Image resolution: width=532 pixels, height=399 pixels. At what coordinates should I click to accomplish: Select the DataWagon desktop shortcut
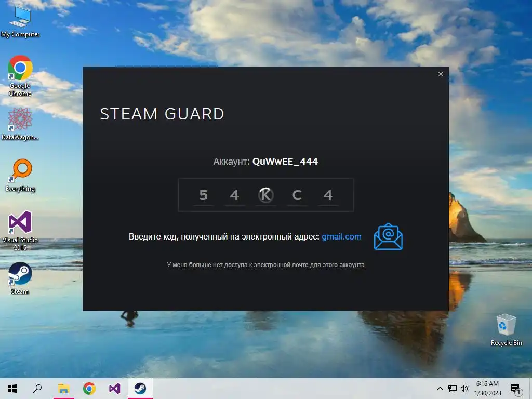point(20,124)
